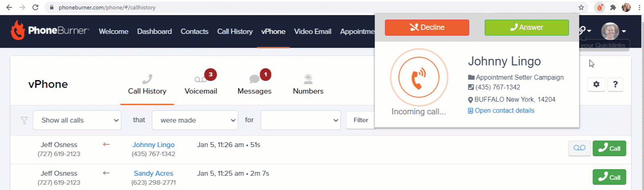This screenshot has height=190, width=644.
Task: Expand the 'Show all calls' dropdown
Action: click(77, 120)
